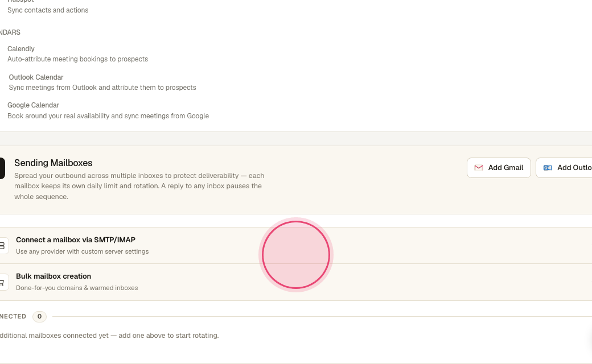Viewport: 592px width, 364px height.
Task: Click the Add Outlook button
Action: tap(564, 168)
